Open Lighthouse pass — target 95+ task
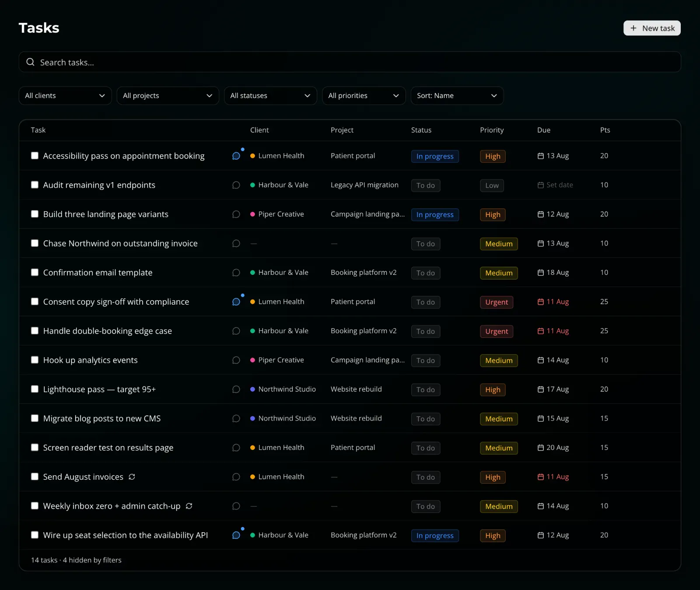 tap(99, 390)
